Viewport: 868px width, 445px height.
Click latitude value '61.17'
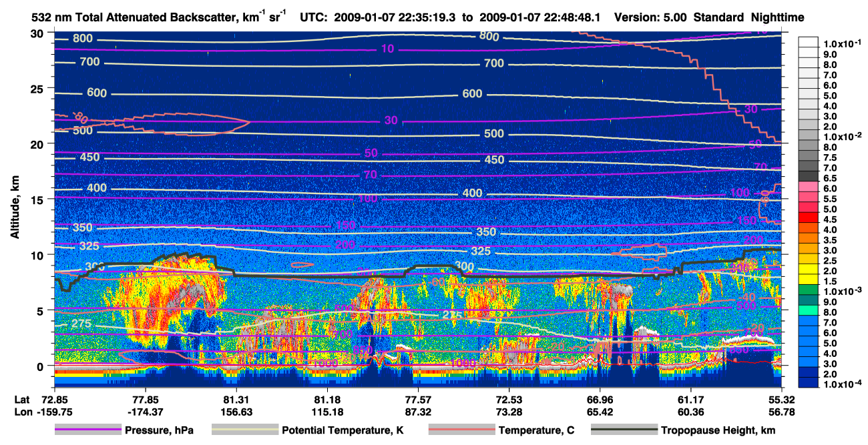point(692,400)
